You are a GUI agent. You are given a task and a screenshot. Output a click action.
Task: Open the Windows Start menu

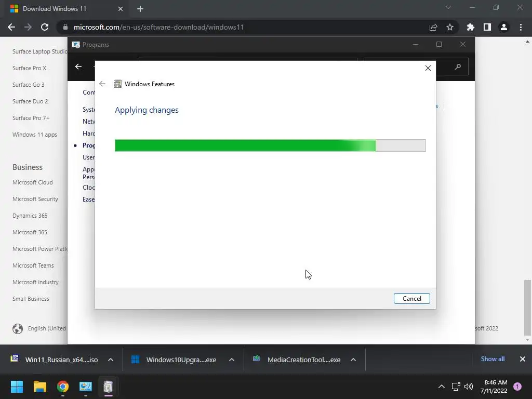click(x=17, y=387)
